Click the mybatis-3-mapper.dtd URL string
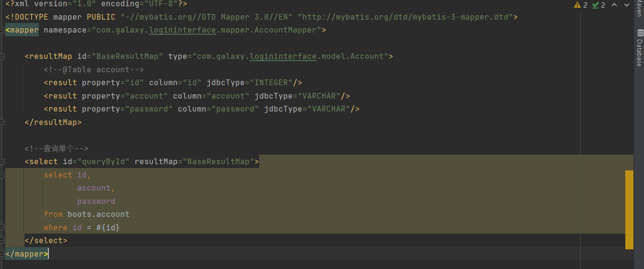 coord(405,17)
